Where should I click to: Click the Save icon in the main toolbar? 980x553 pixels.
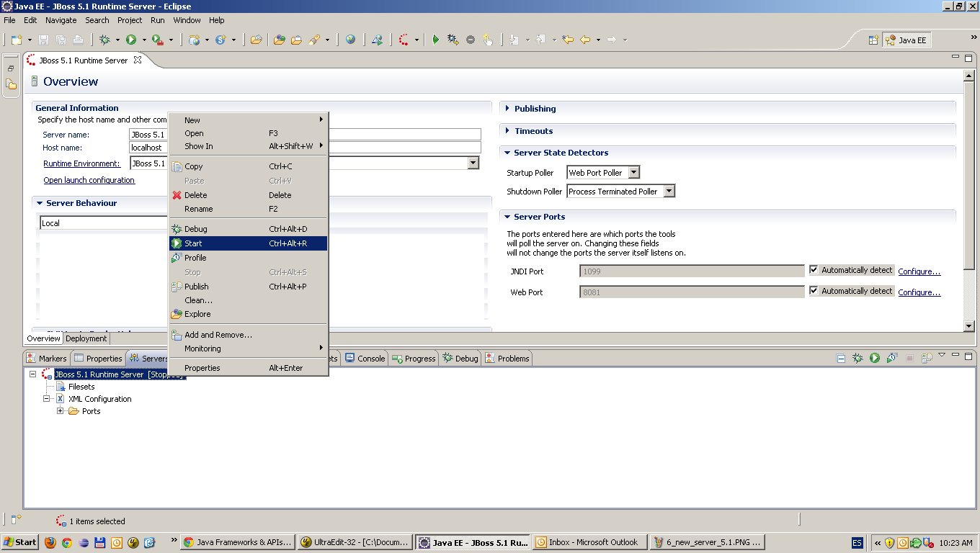tap(43, 40)
